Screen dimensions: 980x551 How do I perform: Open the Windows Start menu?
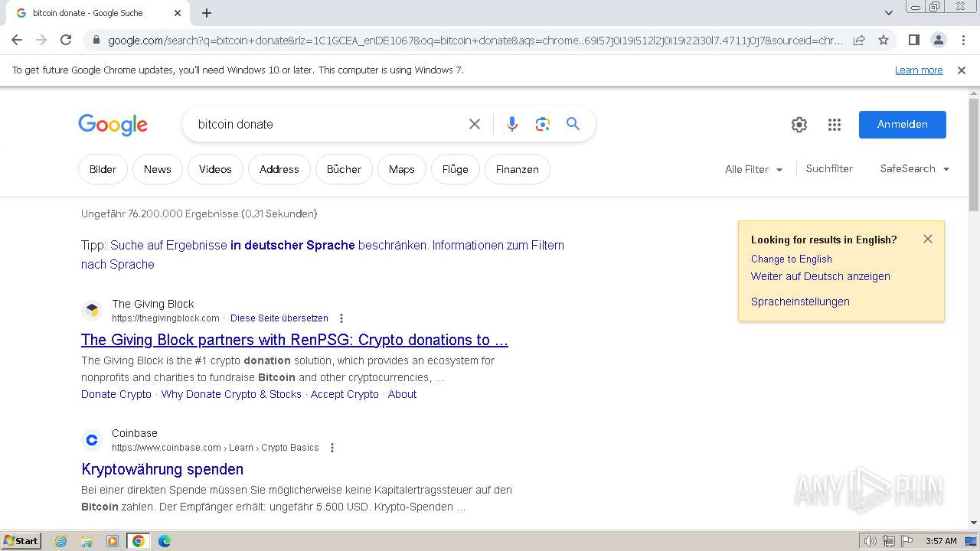(21, 541)
